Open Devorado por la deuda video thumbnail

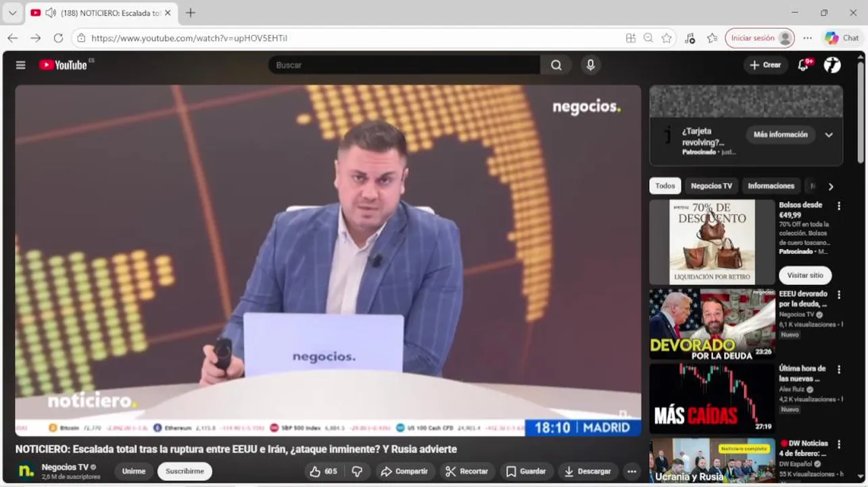713,324
